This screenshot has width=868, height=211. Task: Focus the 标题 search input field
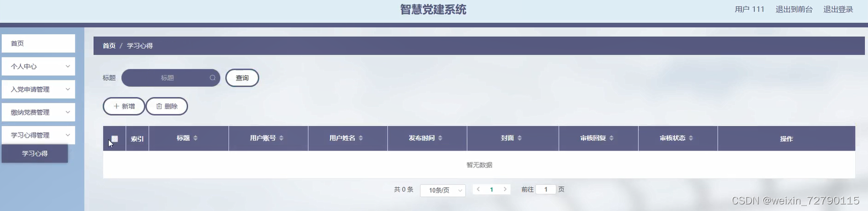(170, 78)
